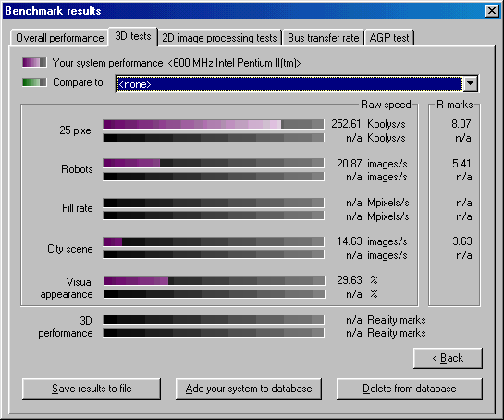The height and width of the screenshot is (420, 504).
Task: Click the City scene result bar
Action: (x=214, y=241)
